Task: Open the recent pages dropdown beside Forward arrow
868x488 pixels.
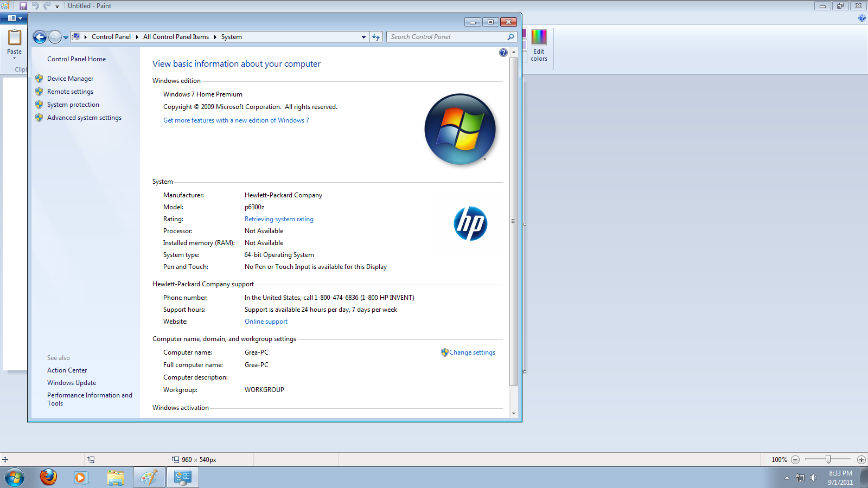Action: [x=66, y=37]
